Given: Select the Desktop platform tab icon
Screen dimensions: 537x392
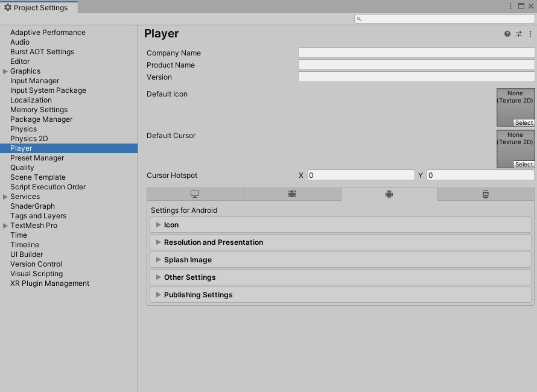Looking at the screenshot, I should point(194,194).
